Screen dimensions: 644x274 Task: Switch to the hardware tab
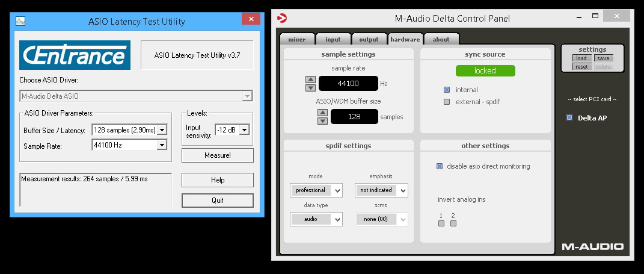(x=405, y=40)
